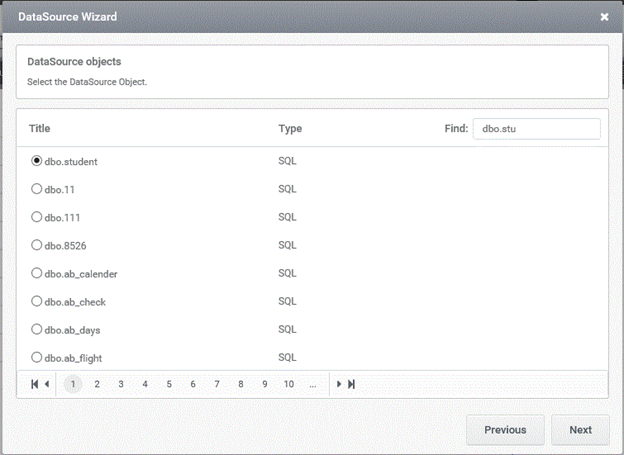Go to previous page arrow
This screenshot has width=624, height=455.
[47, 384]
